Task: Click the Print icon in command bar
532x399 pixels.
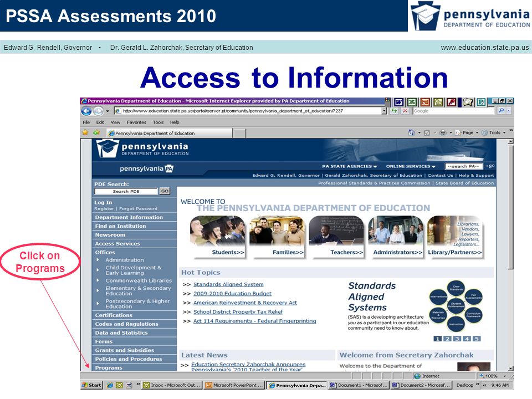Action: pyautogui.click(x=443, y=132)
